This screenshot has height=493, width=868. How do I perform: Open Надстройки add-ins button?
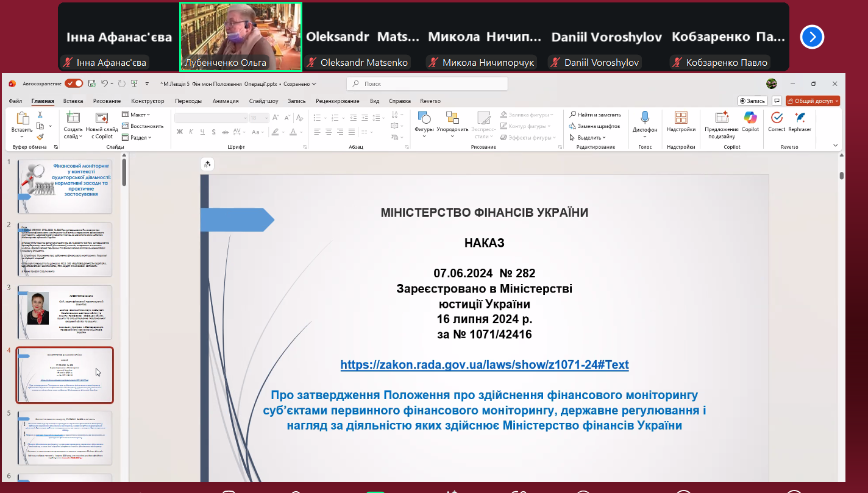coord(680,118)
